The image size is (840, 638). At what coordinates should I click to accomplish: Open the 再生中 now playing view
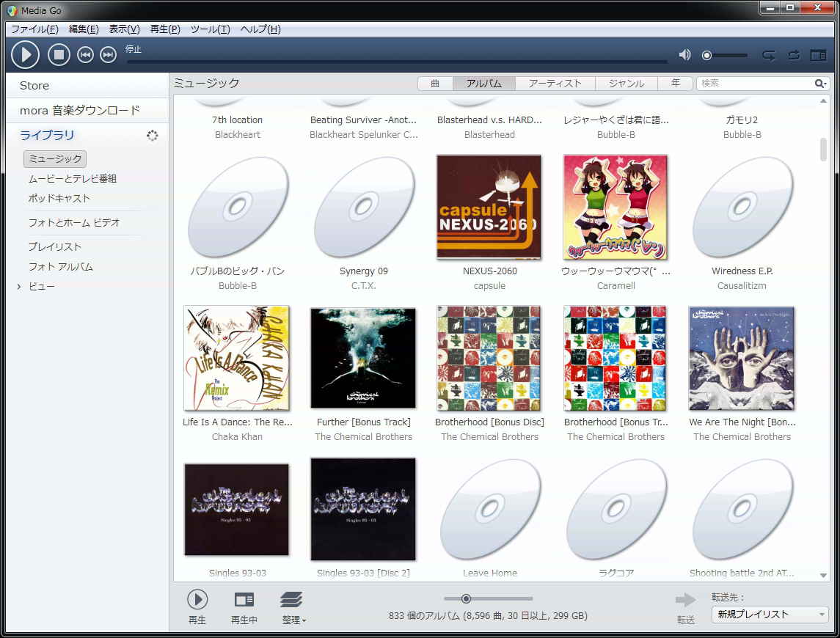(x=244, y=607)
